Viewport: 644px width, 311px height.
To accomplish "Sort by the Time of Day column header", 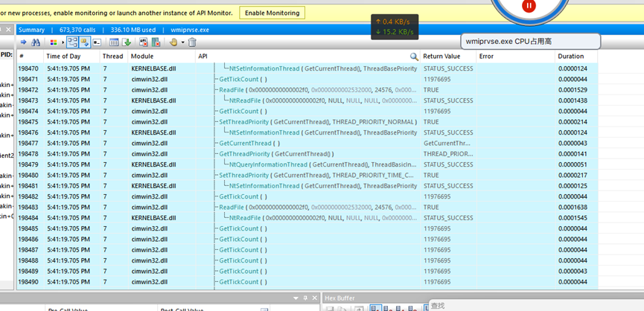I will 71,57.
